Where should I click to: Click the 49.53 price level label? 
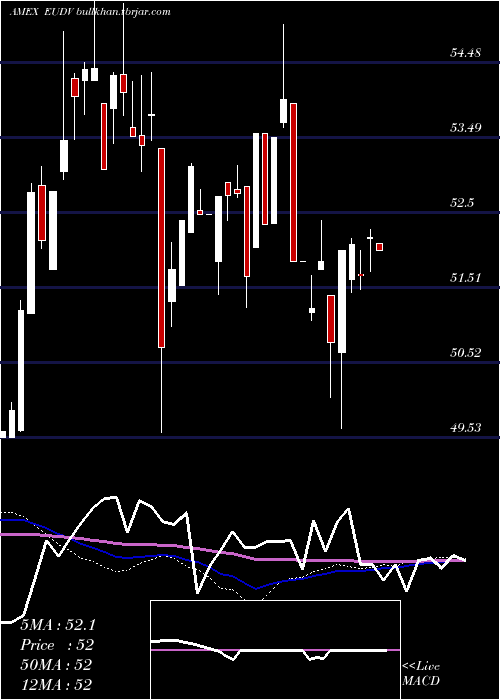(465, 428)
